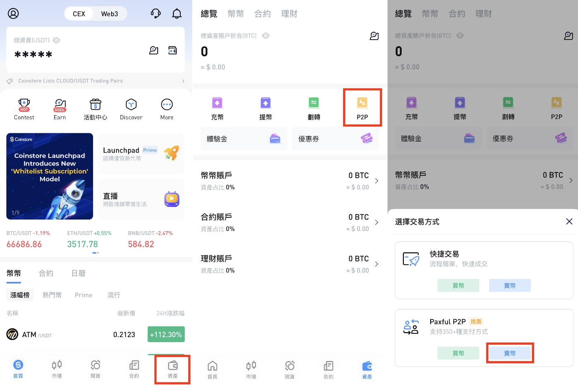Image resolution: width=578 pixels, height=392 pixels.
Task: Open asset analysis icon in left asset card
Action: click(154, 50)
